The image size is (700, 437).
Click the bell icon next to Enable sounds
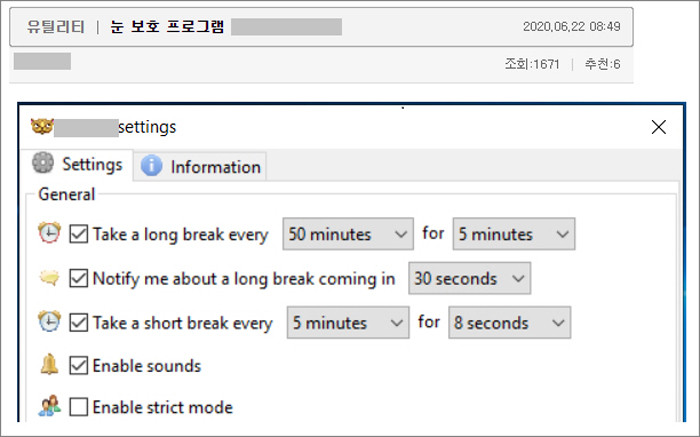pos(49,365)
